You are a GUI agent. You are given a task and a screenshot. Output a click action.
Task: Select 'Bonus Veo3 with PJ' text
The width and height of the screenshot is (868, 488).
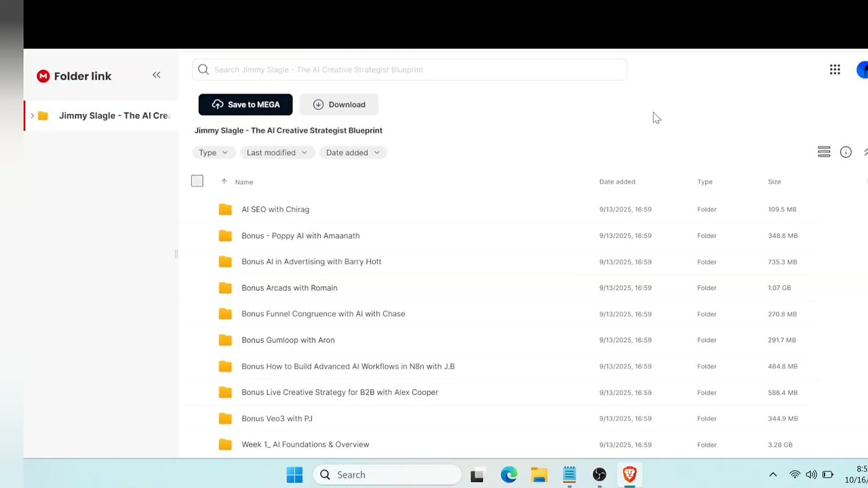click(x=277, y=419)
